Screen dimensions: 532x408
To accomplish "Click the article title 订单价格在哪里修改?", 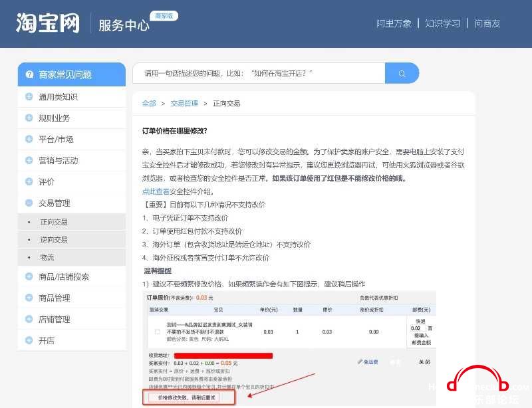I will coord(175,131).
